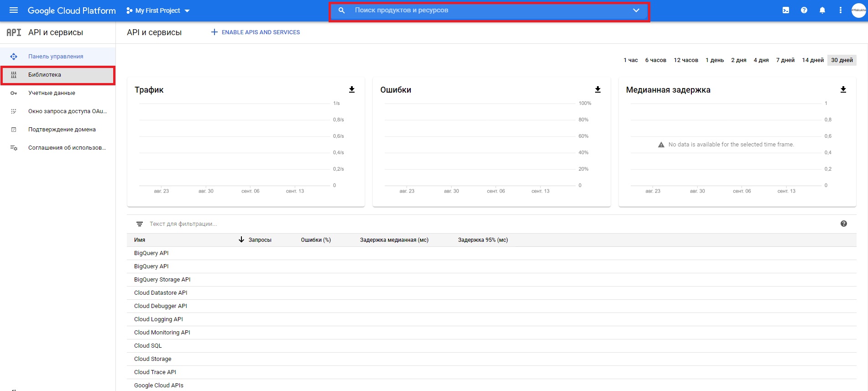Expand the search bar dropdown arrow

tap(636, 10)
